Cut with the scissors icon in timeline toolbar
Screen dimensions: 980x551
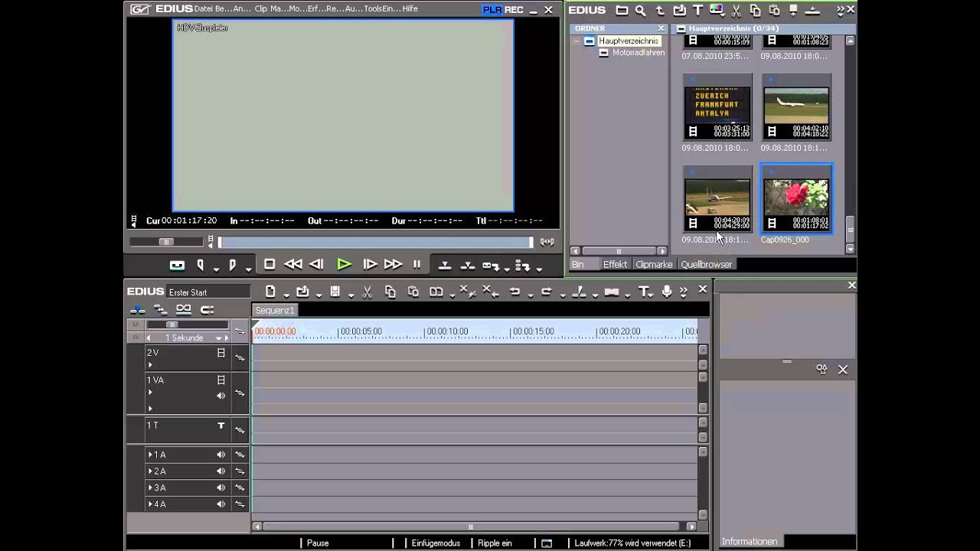click(367, 292)
